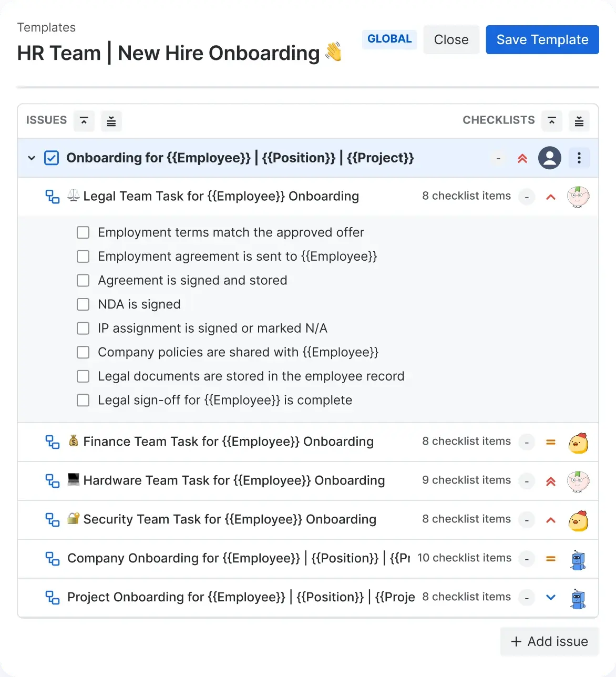Click the 'HR Team | New Hire Onboarding' title
Screen dimensions: 616x677
[179, 53]
